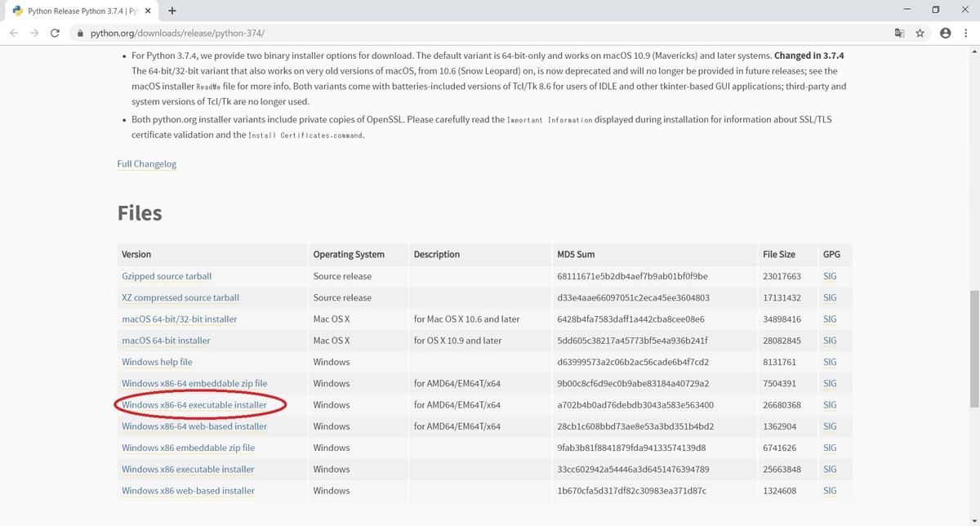Go back to the previous page
The width and height of the screenshot is (980, 526).
click(x=14, y=33)
